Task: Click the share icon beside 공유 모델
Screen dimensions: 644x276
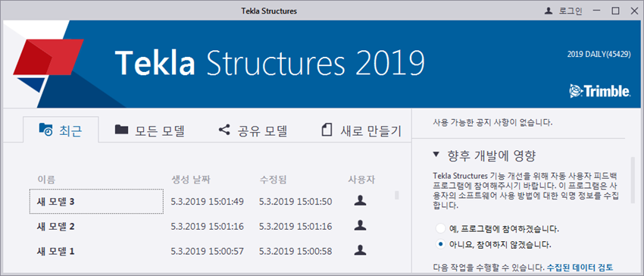Action: click(x=224, y=130)
